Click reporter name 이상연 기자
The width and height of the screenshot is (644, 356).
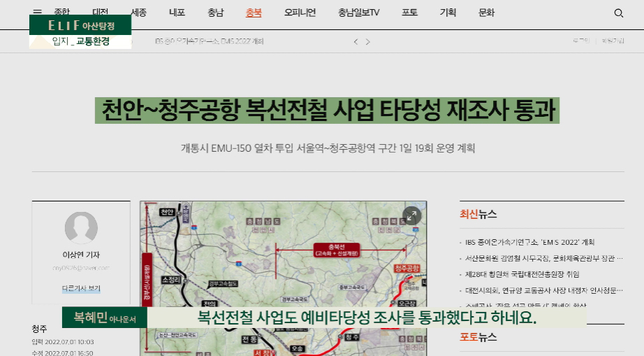point(81,255)
